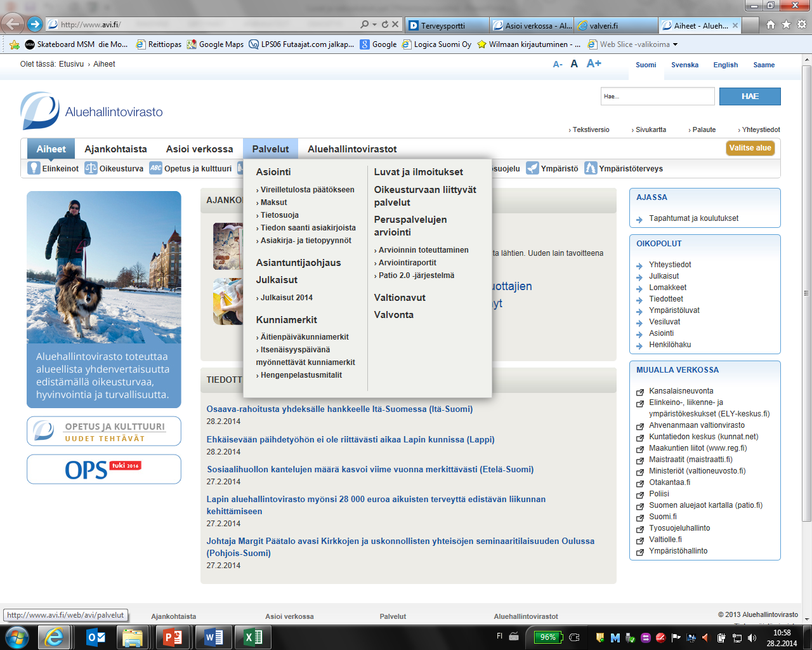Open File Explorer from taskbar

pyautogui.click(x=133, y=637)
